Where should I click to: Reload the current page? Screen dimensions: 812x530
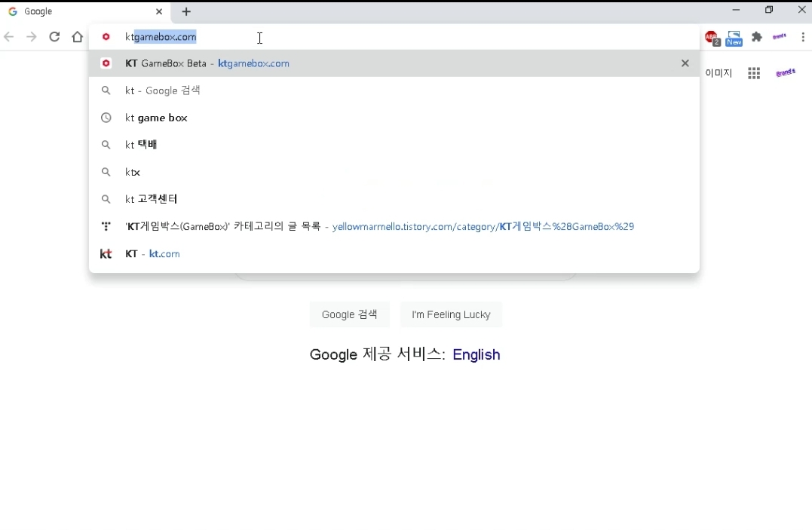(x=54, y=37)
